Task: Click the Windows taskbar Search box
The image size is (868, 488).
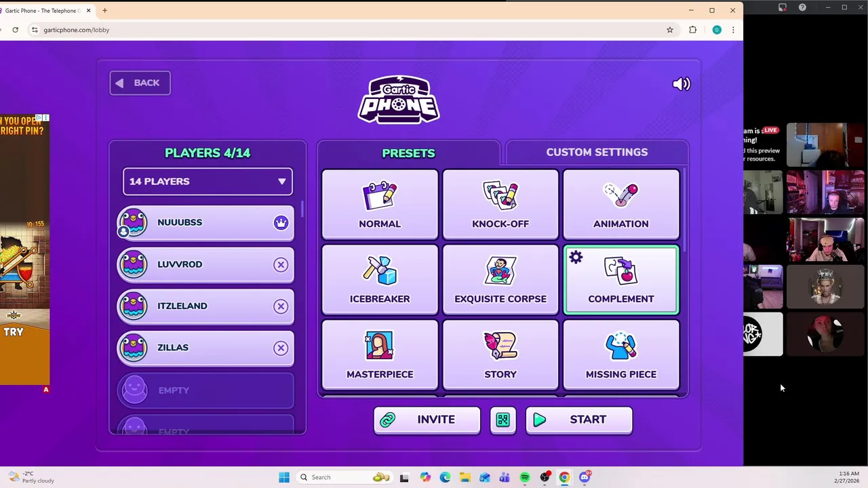Action: click(x=344, y=477)
